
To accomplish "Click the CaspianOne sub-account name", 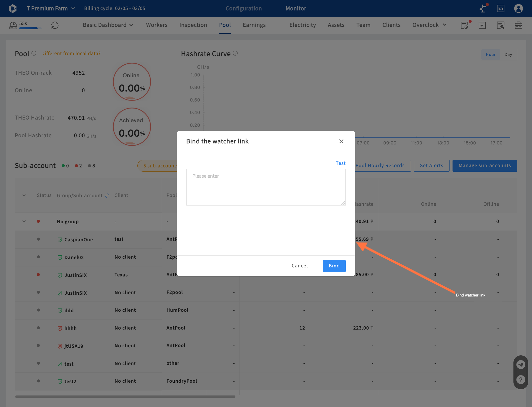I will [x=78, y=240].
